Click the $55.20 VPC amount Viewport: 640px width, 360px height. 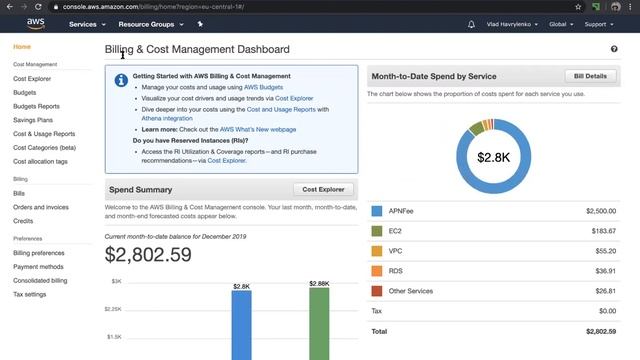coord(606,251)
